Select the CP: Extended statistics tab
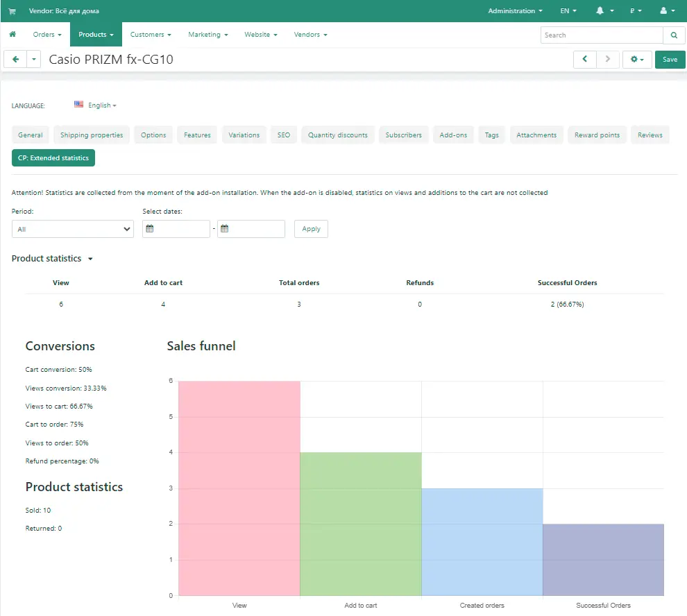The width and height of the screenshot is (687, 616). click(53, 157)
